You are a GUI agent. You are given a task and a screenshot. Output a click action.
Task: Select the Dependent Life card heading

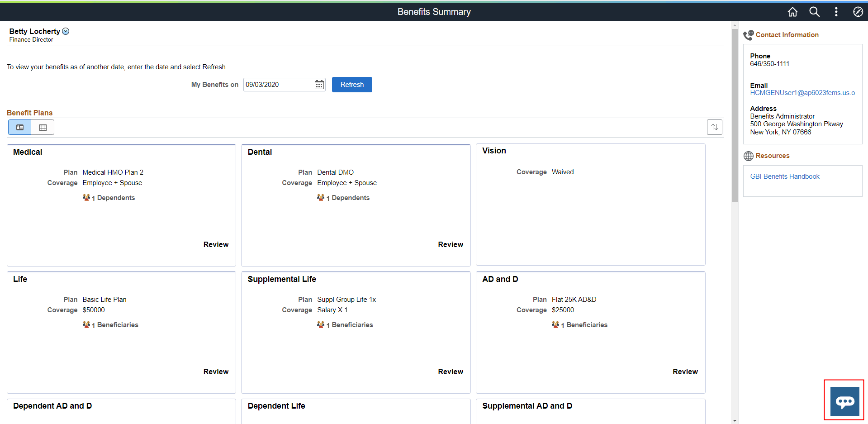pyautogui.click(x=276, y=406)
